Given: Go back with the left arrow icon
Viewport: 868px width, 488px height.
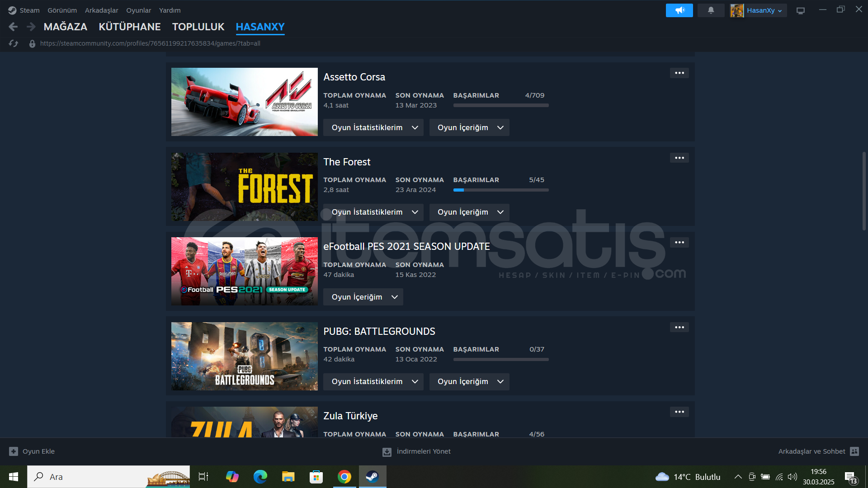Looking at the screenshot, I should (13, 27).
